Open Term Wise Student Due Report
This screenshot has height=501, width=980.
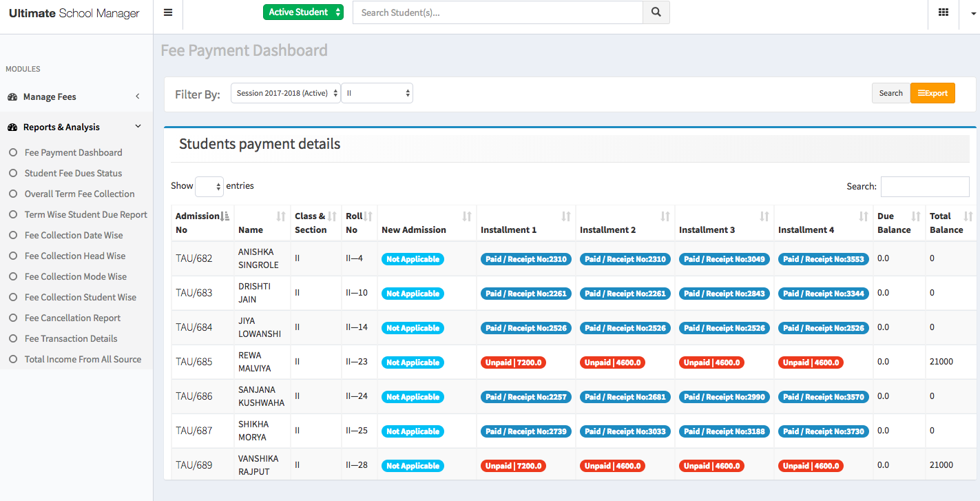pos(86,215)
